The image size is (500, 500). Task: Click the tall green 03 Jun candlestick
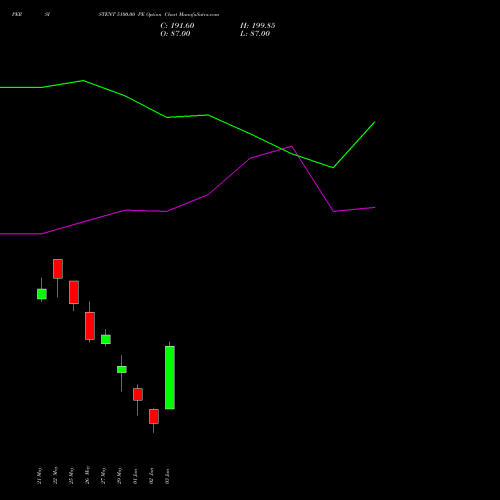tap(170, 377)
